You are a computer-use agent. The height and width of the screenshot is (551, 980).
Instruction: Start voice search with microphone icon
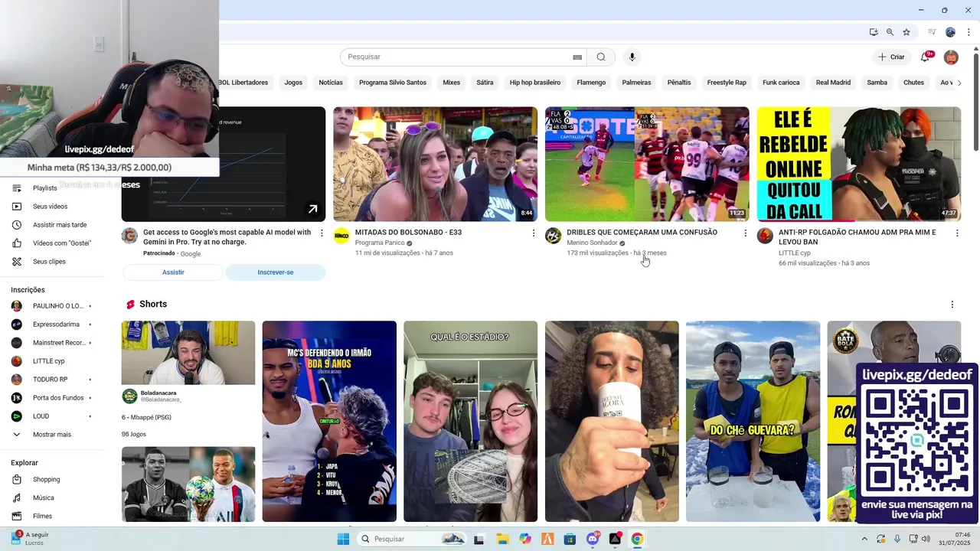coord(632,57)
